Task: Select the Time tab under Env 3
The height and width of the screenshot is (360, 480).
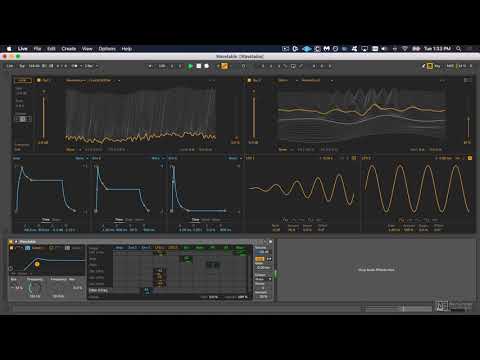Action: (196, 220)
